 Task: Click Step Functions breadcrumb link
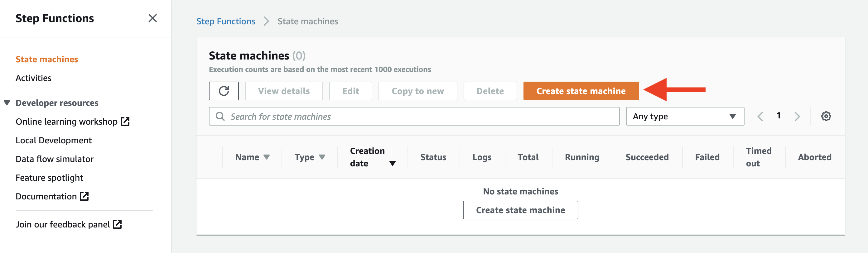click(x=226, y=21)
